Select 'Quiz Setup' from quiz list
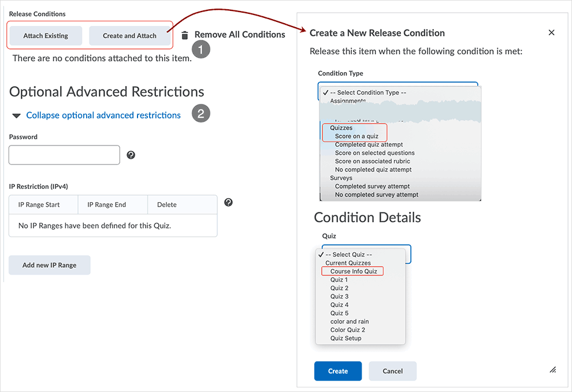 346,338
